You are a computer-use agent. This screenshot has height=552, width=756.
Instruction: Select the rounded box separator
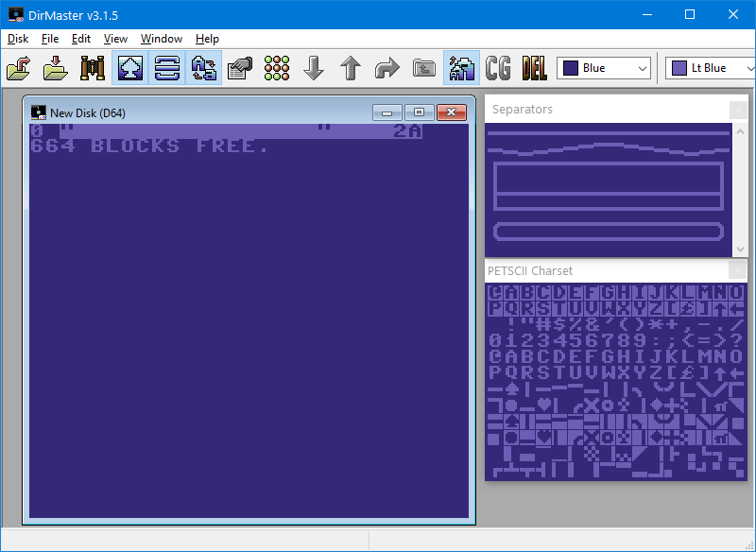coord(609,232)
